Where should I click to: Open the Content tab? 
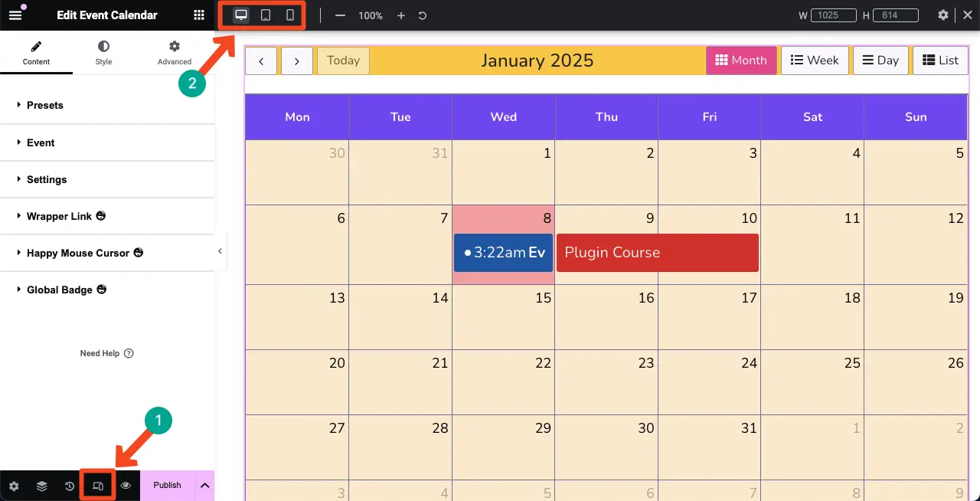pyautogui.click(x=36, y=53)
